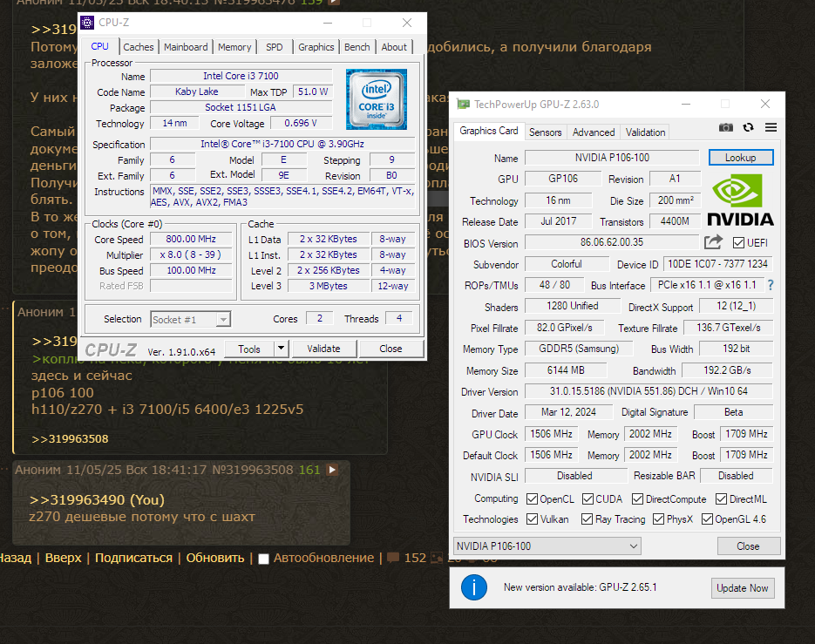Click the GPU-Z title bar app icon
Image resolution: width=815 pixels, height=644 pixels.
463,104
